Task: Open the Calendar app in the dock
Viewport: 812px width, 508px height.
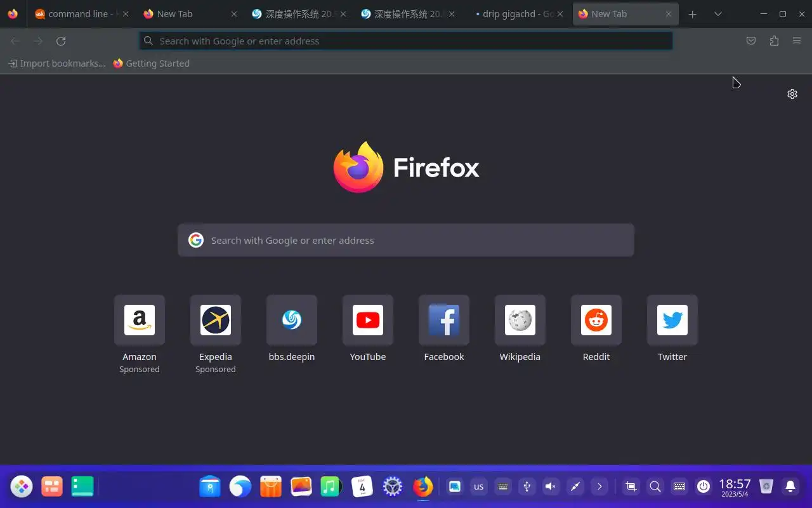Action: coord(362,487)
